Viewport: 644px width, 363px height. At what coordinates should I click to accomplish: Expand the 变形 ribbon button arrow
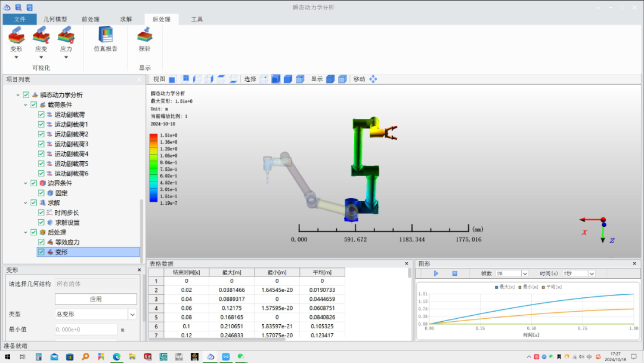click(x=17, y=57)
